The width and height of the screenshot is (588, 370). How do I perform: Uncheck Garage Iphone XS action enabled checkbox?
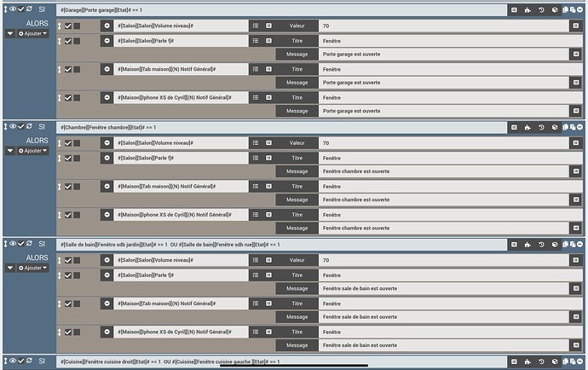tap(68, 98)
